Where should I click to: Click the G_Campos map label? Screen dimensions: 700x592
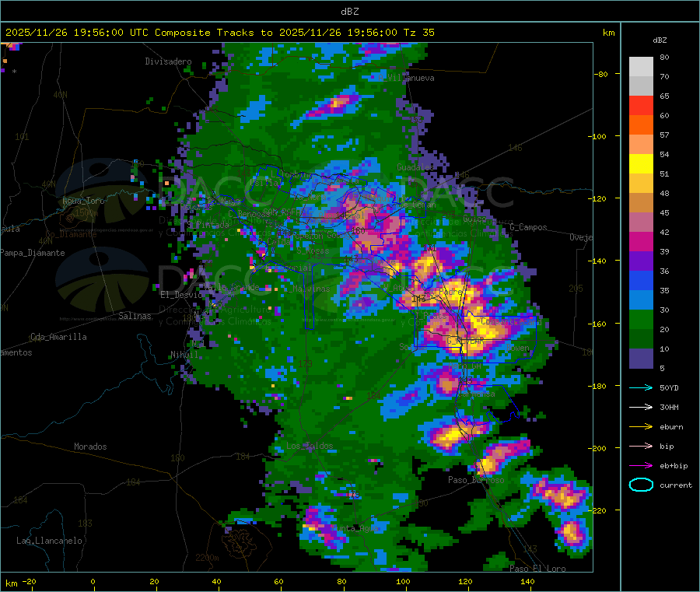pyautogui.click(x=529, y=227)
